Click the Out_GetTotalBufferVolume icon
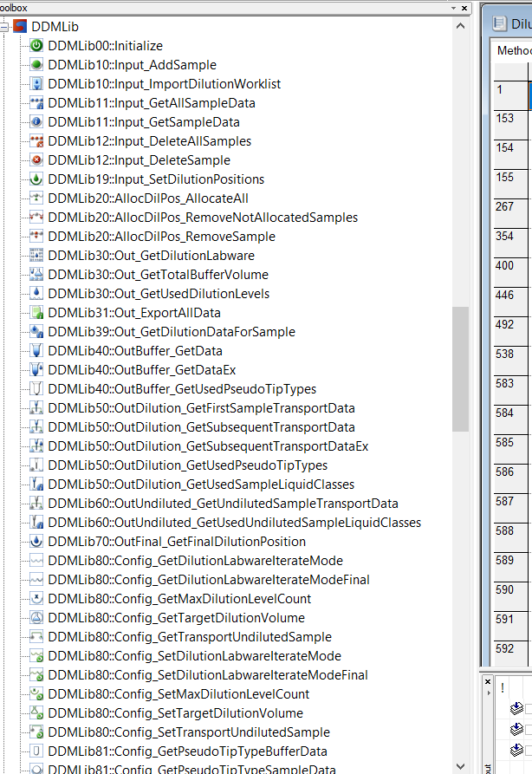Image resolution: width=532 pixels, height=774 pixels. 36,275
